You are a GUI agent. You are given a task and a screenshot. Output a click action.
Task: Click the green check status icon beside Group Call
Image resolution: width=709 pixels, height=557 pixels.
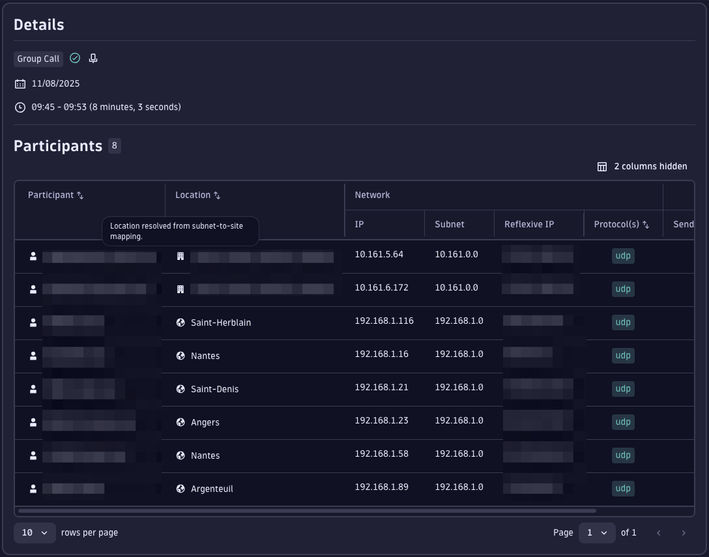point(75,59)
